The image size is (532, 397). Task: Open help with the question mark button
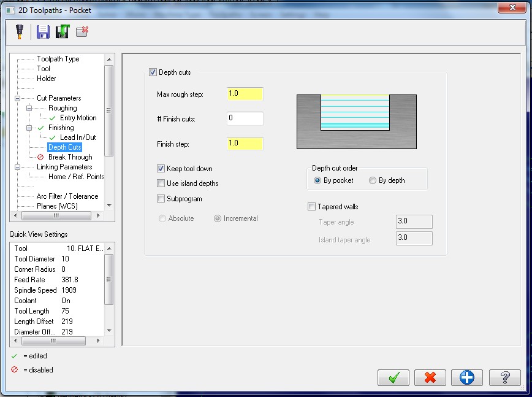pos(505,377)
